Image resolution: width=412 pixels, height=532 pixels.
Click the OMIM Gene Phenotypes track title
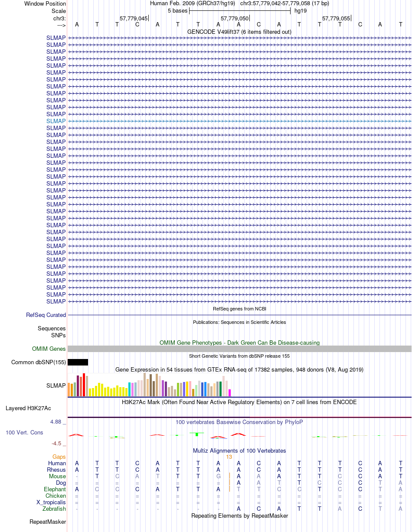pos(239,343)
